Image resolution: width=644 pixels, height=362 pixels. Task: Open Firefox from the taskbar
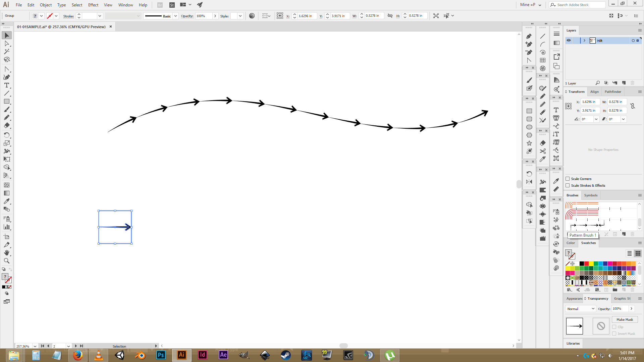(x=77, y=355)
